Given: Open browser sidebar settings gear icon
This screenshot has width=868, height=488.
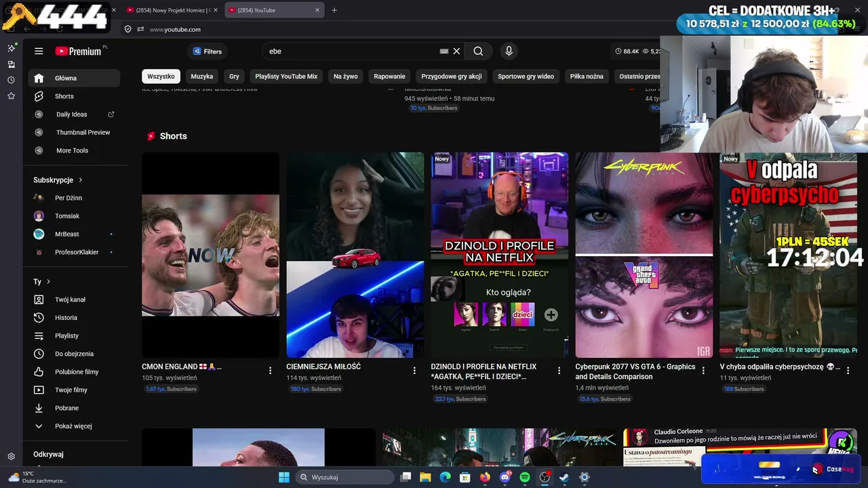Looking at the screenshot, I should 11,457.
